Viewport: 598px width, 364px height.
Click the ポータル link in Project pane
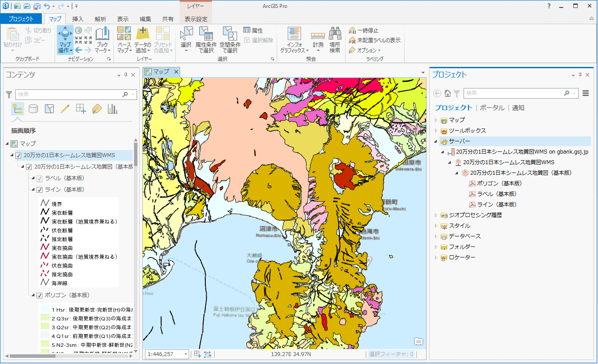[492, 108]
